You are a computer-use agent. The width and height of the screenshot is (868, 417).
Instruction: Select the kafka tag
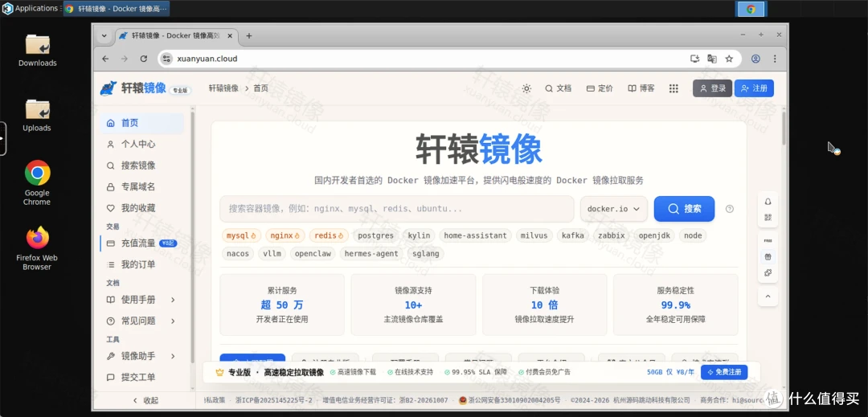click(x=573, y=235)
